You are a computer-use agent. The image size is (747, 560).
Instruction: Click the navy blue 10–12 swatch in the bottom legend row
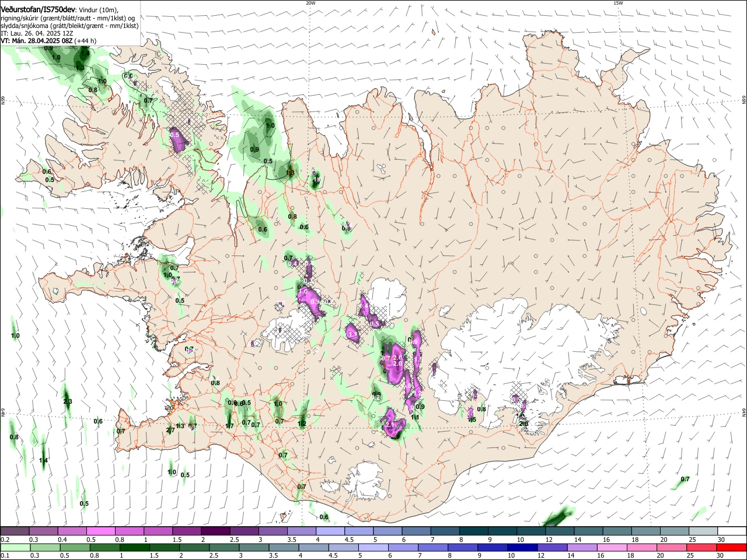pos(522,547)
